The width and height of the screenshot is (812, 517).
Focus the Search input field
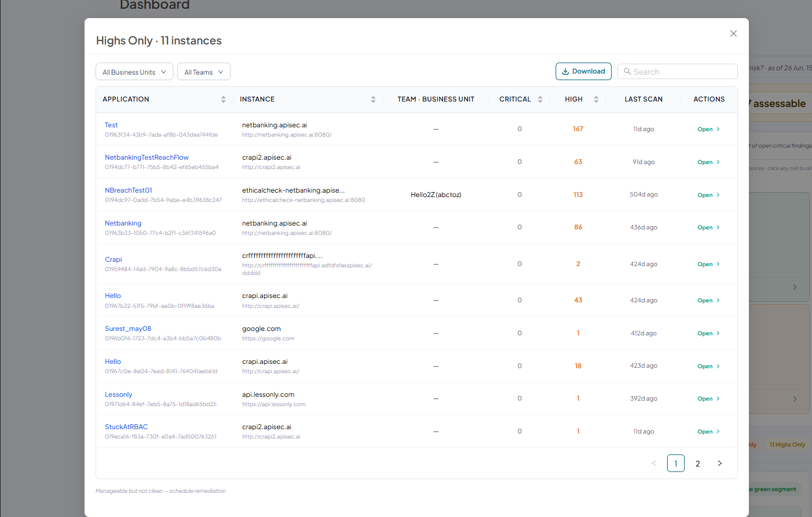tap(677, 71)
